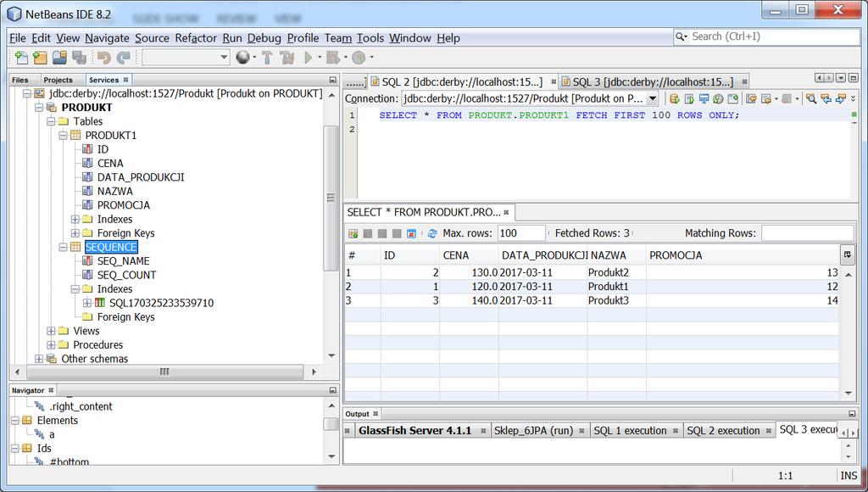Screen dimensions: 868x492
Task: Click the Redo toolbar icon
Action: 123,57
